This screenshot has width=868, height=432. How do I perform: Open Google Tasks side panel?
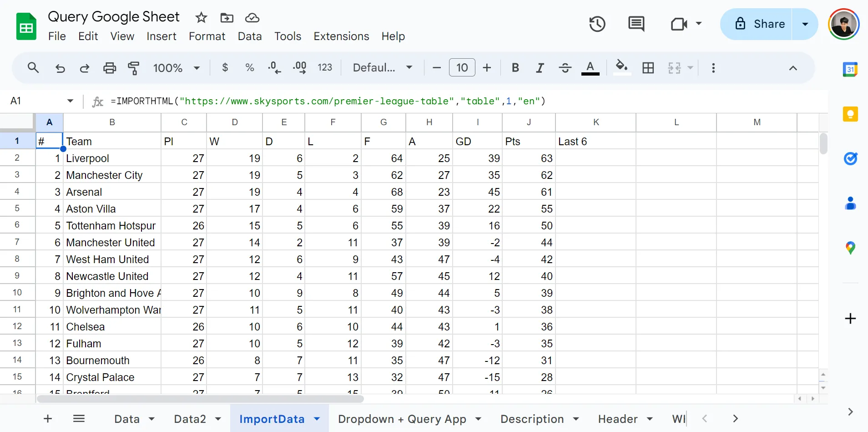850,158
